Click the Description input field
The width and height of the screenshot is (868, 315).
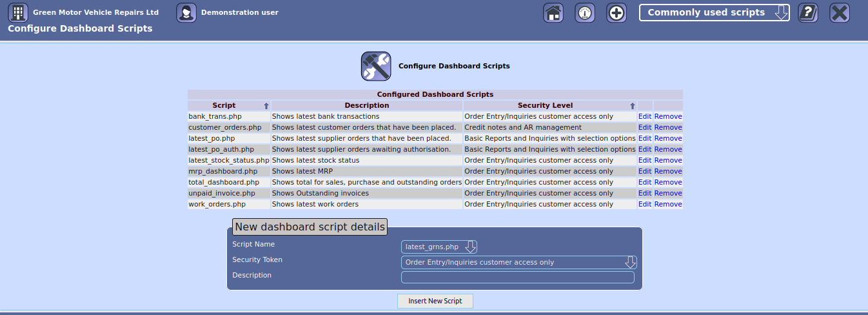tap(517, 278)
